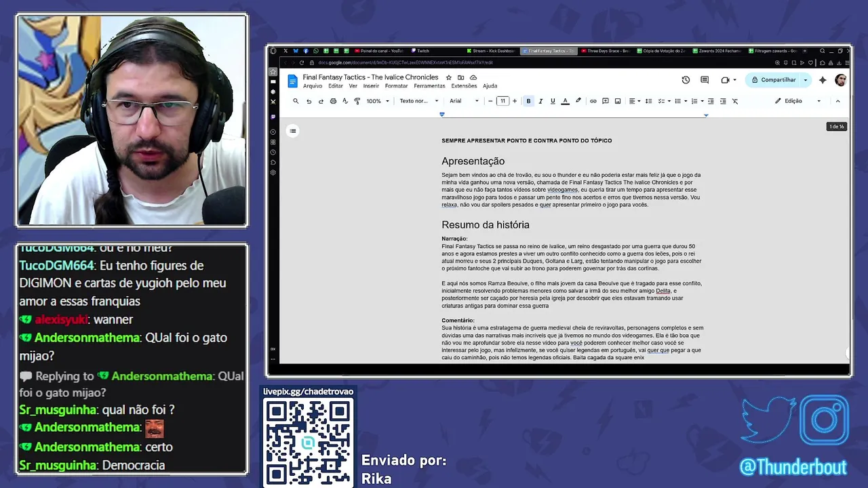Screen dimensions: 868x488
Task: Open the highlight color picker
Action: pos(578,101)
